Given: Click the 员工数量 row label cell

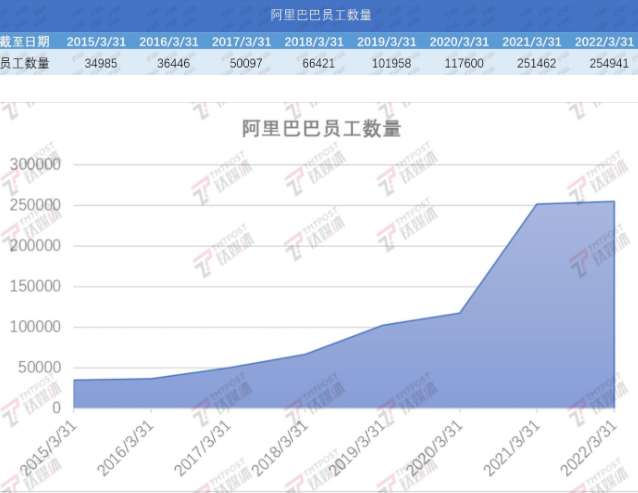Looking at the screenshot, I should (25, 63).
